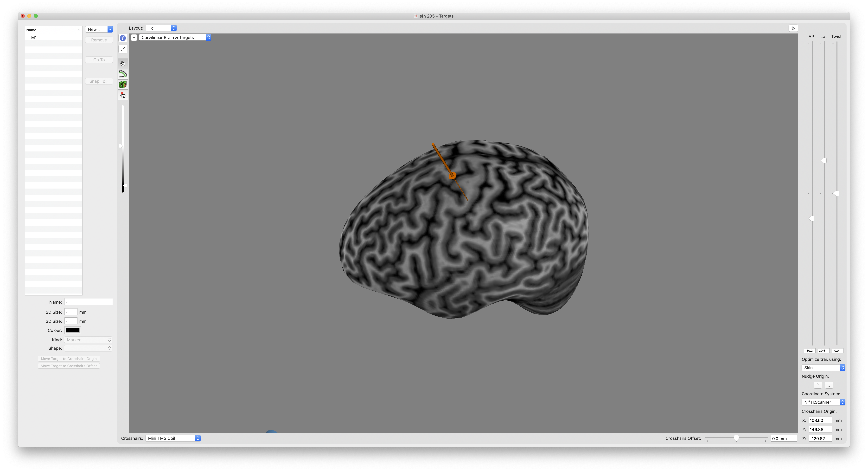The height and width of the screenshot is (471, 868).
Task: Select the hand with red X tool
Action: 123,95
